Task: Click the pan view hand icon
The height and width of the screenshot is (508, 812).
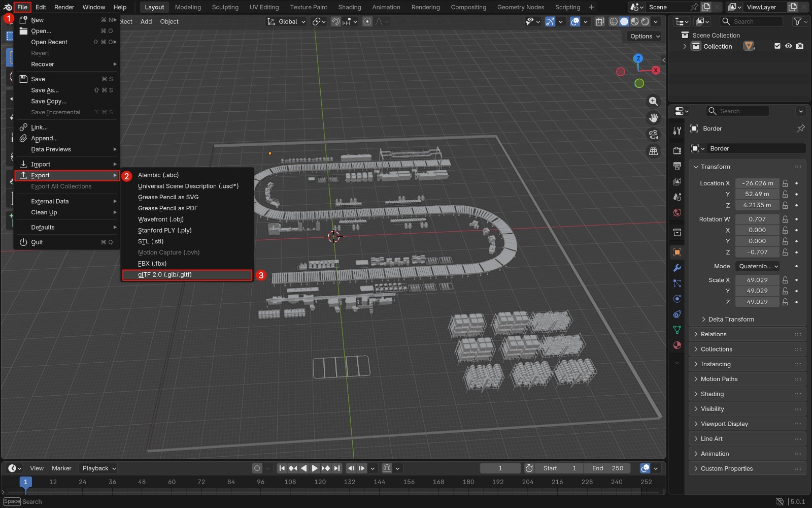Action: click(x=653, y=118)
